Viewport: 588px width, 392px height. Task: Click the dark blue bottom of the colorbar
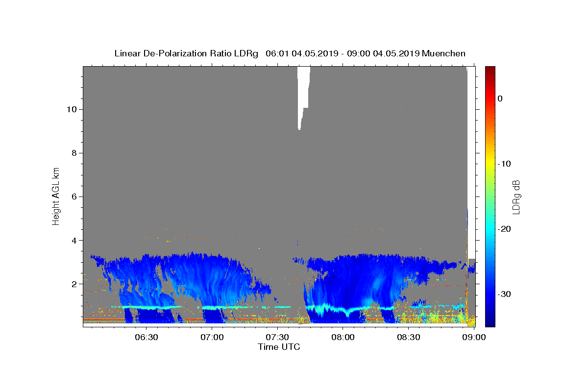click(x=490, y=321)
